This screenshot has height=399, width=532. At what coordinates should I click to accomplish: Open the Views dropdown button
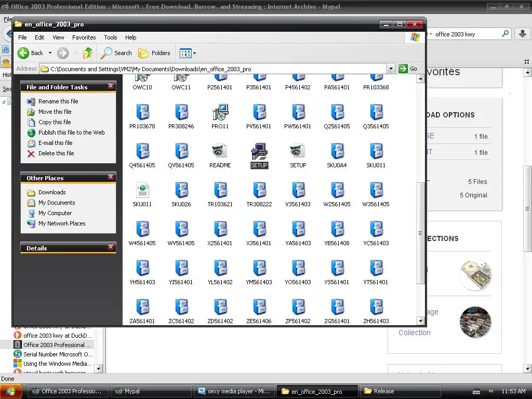188,53
